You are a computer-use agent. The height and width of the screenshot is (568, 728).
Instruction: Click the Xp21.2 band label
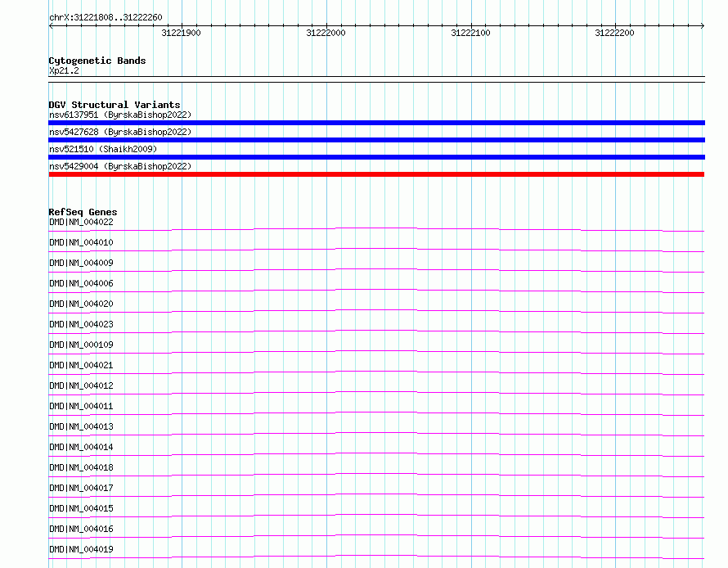64,70
